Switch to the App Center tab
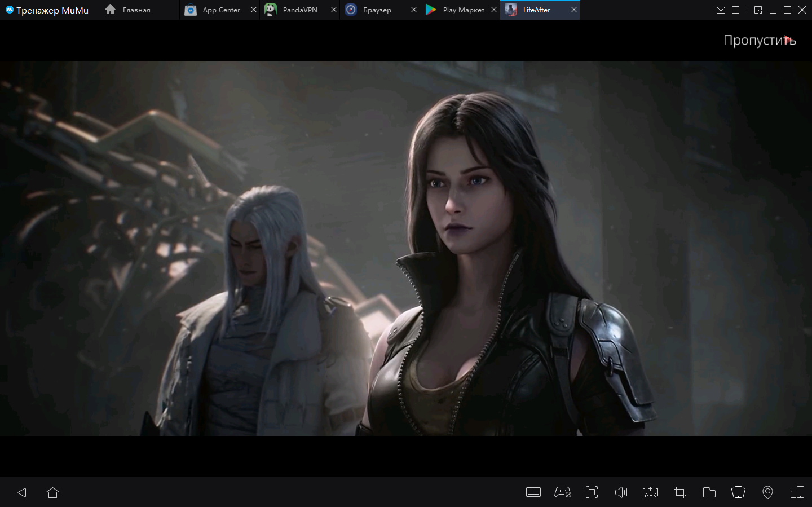 220,10
